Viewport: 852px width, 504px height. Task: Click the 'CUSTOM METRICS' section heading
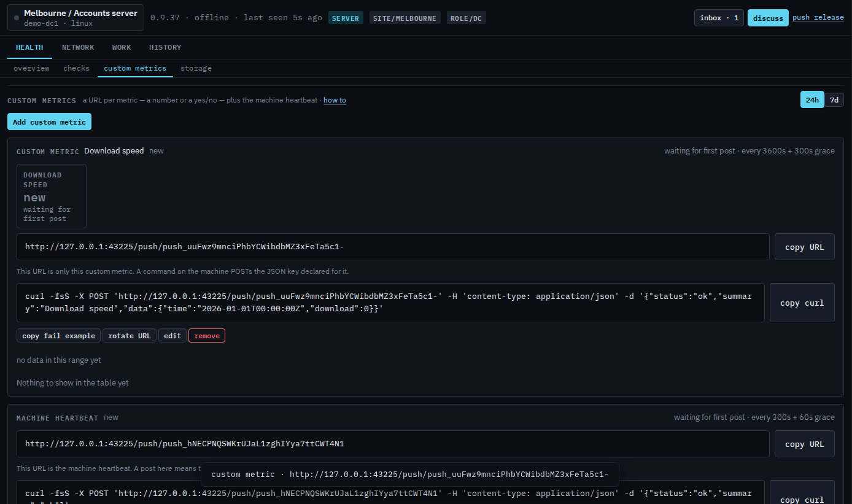(x=42, y=101)
